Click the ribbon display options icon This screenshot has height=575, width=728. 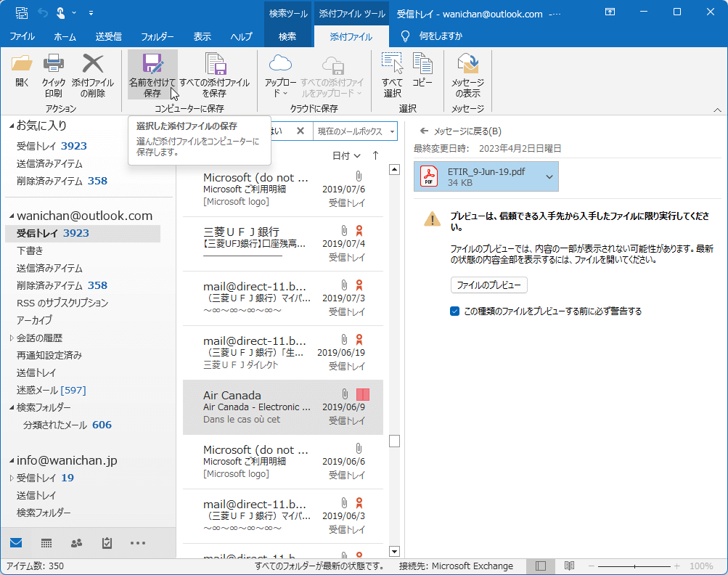pyautogui.click(x=610, y=12)
